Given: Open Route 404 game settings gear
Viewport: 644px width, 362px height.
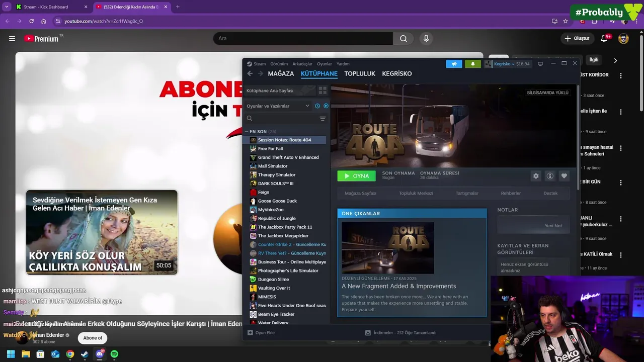Looking at the screenshot, I should tap(536, 176).
